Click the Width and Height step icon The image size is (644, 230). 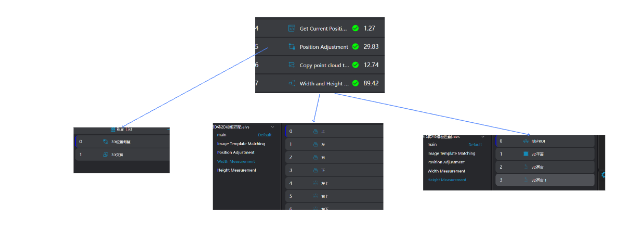coord(292,83)
